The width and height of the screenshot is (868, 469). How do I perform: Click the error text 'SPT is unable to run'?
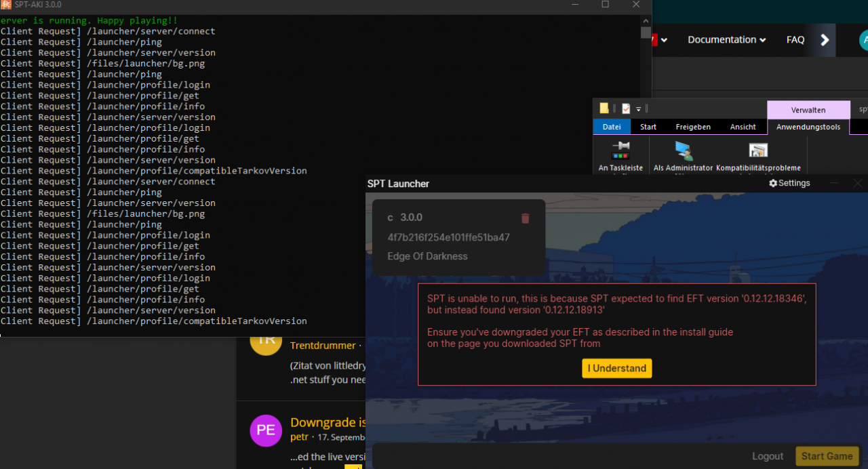tap(616, 304)
